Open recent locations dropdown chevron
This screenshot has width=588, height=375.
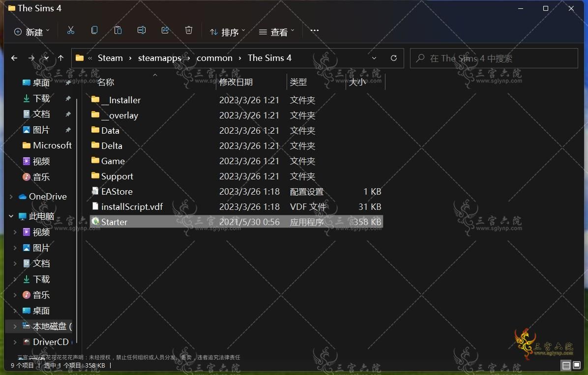[46, 58]
